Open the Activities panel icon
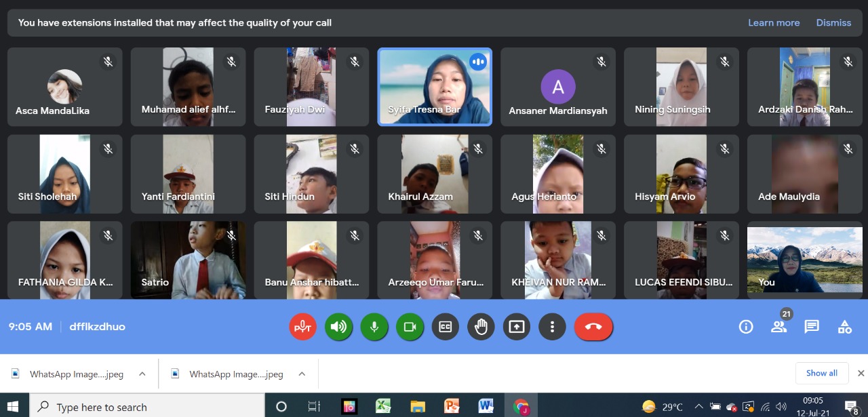The image size is (868, 417). click(845, 327)
